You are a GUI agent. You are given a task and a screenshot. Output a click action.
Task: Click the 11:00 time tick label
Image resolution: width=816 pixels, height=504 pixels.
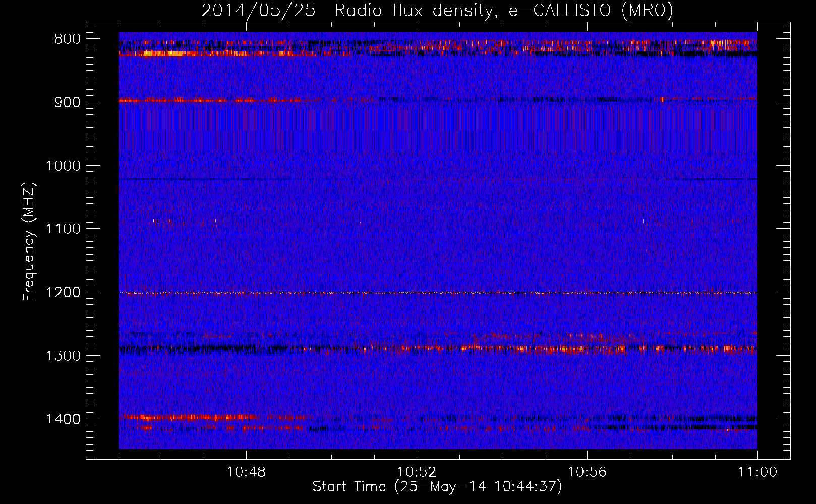pos(757,472)
